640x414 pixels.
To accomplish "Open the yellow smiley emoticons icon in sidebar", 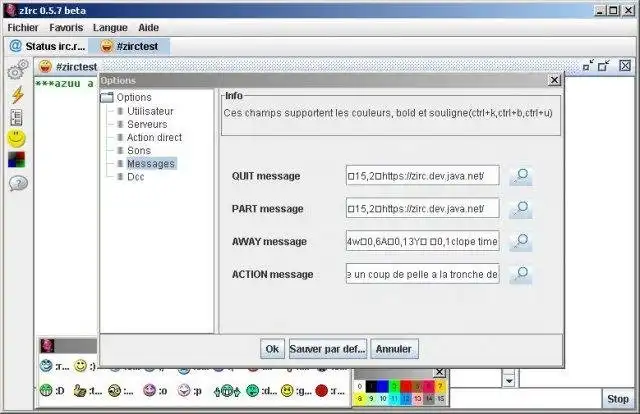I will point(16,139).
